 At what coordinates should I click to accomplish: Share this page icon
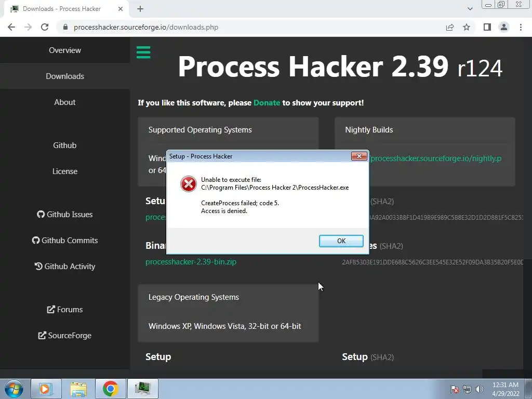[450, 27]
